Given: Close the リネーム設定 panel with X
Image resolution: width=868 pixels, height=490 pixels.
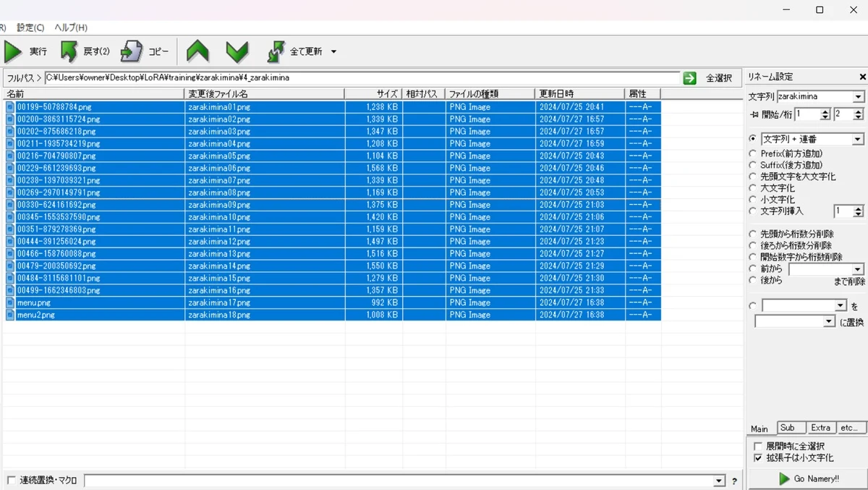Looking at the screenshot, I should click(x=862, y=77).
